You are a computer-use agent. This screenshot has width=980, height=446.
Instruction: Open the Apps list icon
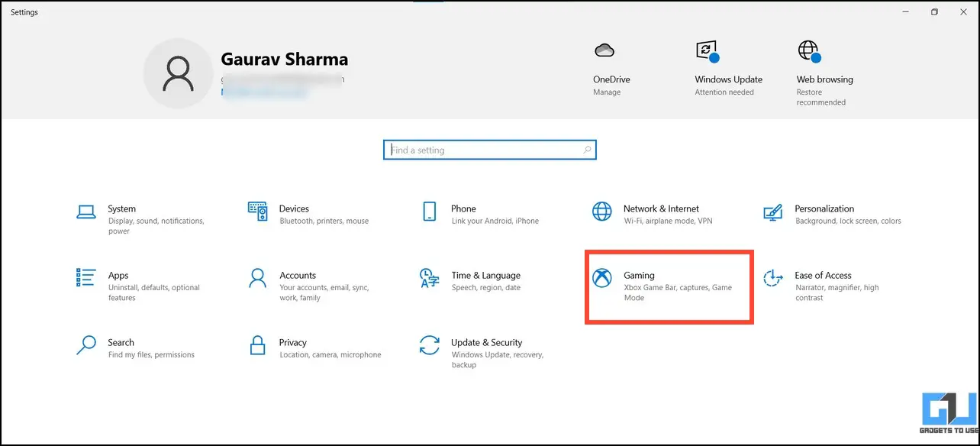pos(85,278)
